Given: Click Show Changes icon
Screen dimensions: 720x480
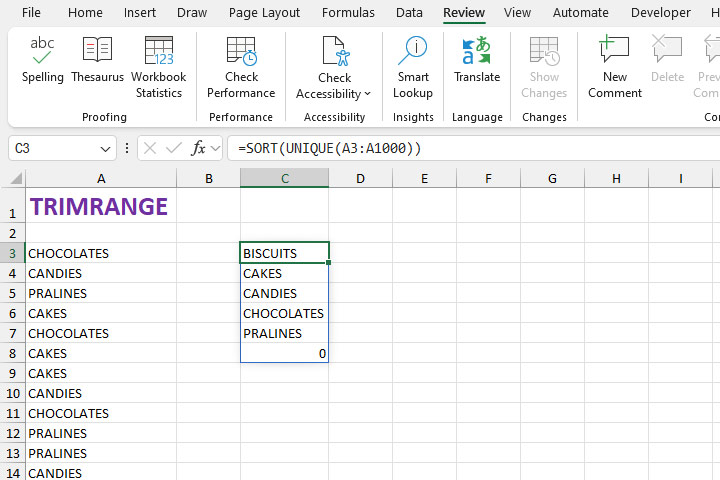Looking at the screenshot, I should 544,51.
